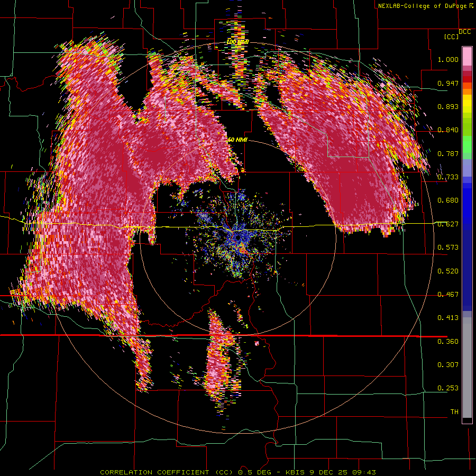Click the 0.787 value on CC scale
The image size is (476, 476).
click(x=448, y=153)
